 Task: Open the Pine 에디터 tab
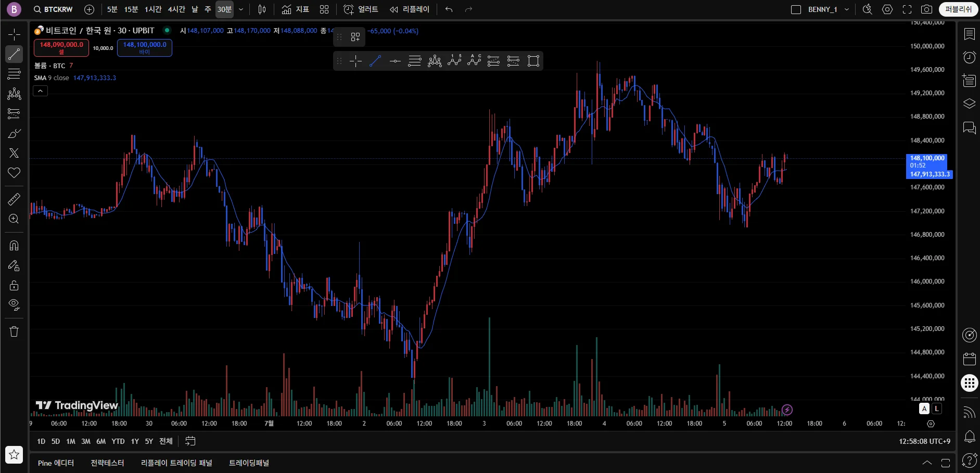56,463
